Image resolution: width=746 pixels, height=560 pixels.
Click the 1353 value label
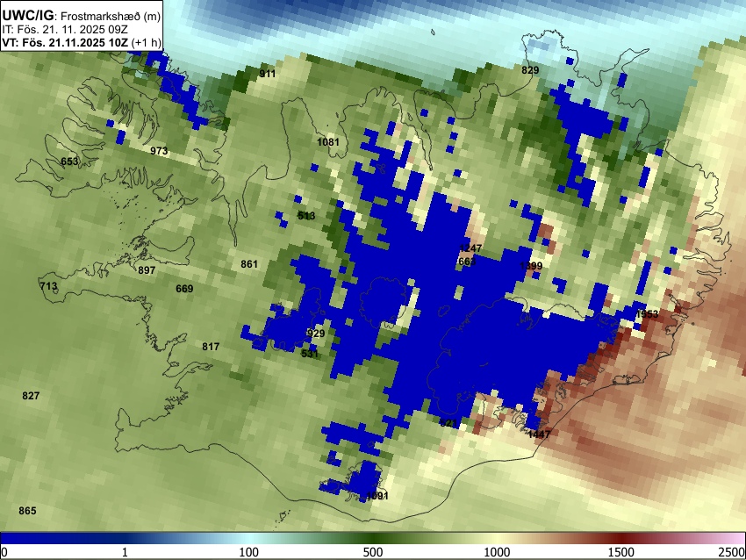click(647, 314)
